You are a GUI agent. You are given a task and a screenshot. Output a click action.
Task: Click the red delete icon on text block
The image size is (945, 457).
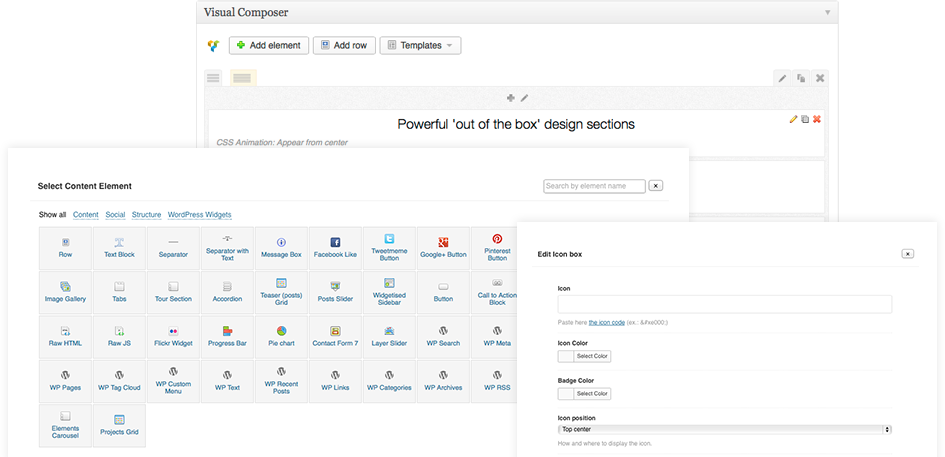click(817, 119)
